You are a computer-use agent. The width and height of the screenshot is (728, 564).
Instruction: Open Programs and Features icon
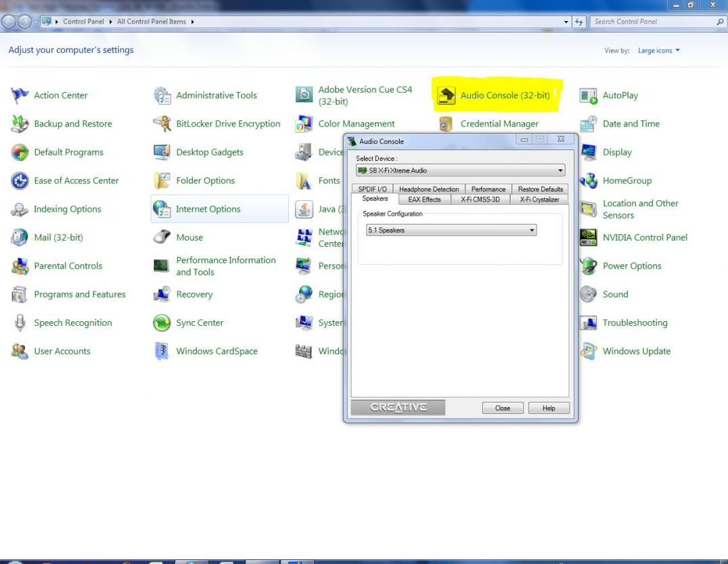[20, 294]
